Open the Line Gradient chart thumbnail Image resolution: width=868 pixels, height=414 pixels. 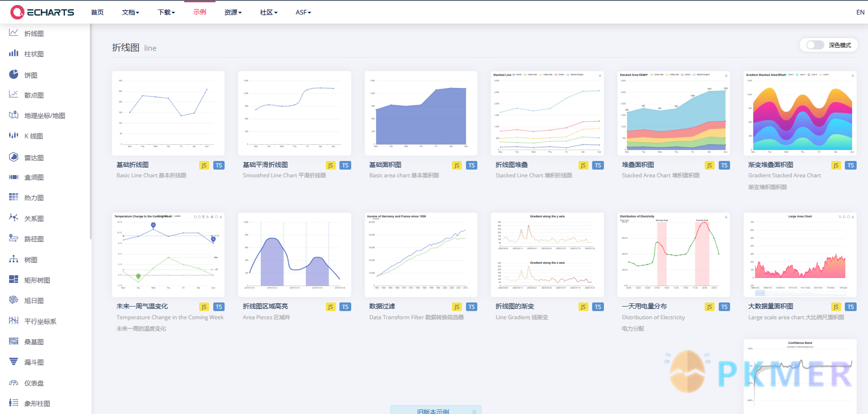pos(547,255)
